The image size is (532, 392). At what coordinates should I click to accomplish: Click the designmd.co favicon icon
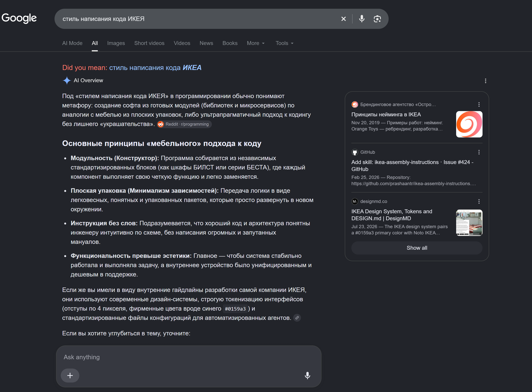click(355, 201)
